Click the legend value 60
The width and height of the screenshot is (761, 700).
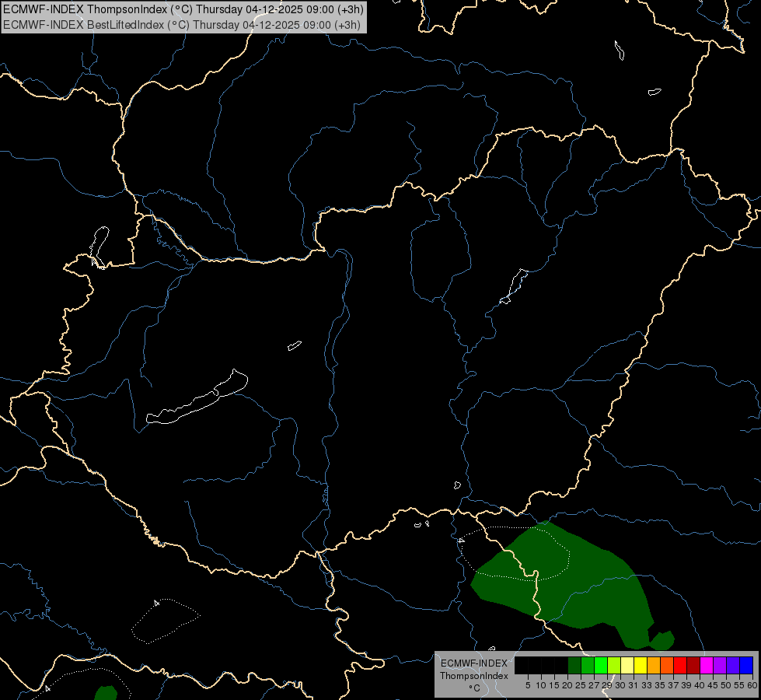[x=752, y=685]
